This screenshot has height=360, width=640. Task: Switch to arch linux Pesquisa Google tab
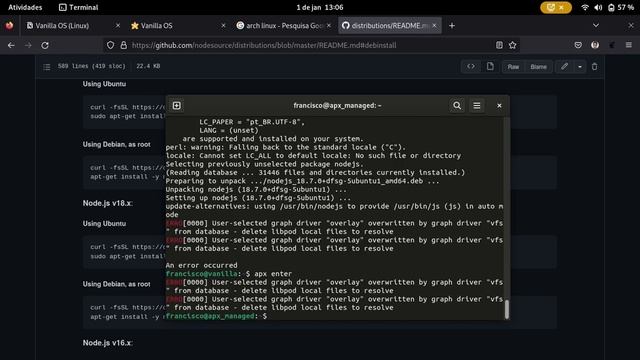[284, 26]
